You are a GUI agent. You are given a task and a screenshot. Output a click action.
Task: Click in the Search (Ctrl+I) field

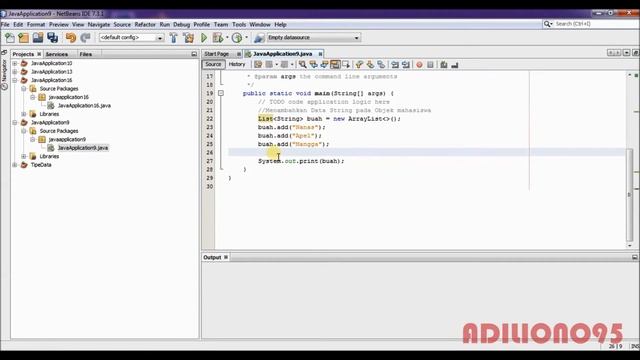pos(590,24)
